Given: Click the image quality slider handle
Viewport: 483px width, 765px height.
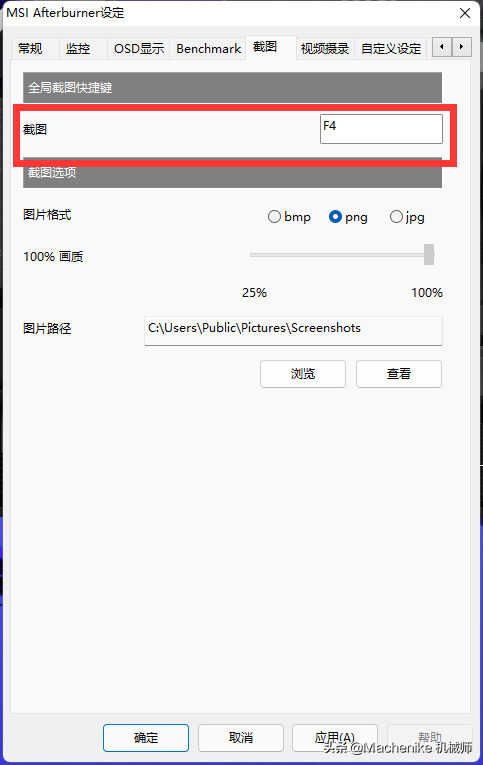Looking at the screenshot, I should coord(429,255).
